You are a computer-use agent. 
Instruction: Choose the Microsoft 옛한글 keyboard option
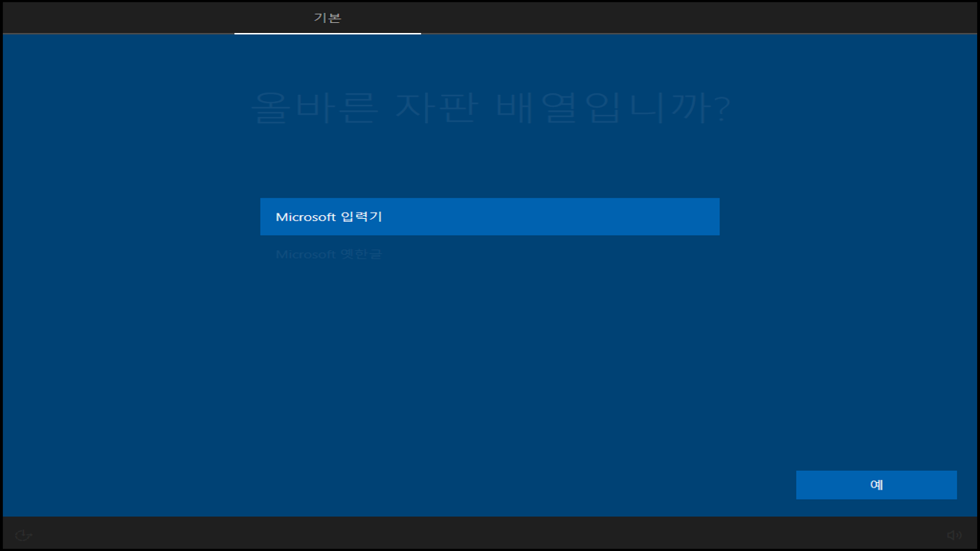490,253
